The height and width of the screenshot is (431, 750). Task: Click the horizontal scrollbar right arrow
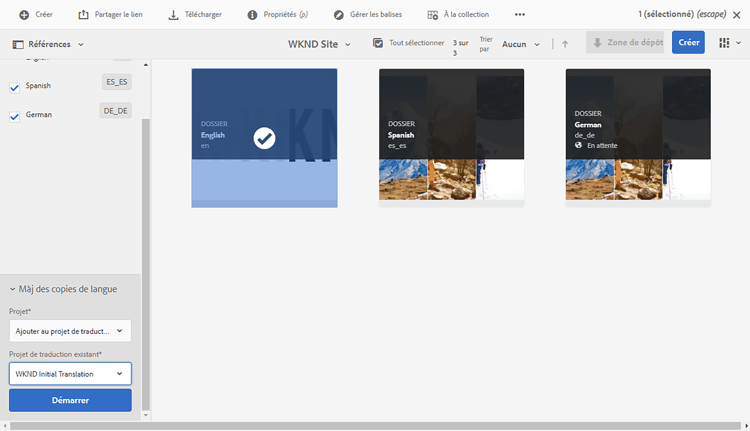click(746, 426)
